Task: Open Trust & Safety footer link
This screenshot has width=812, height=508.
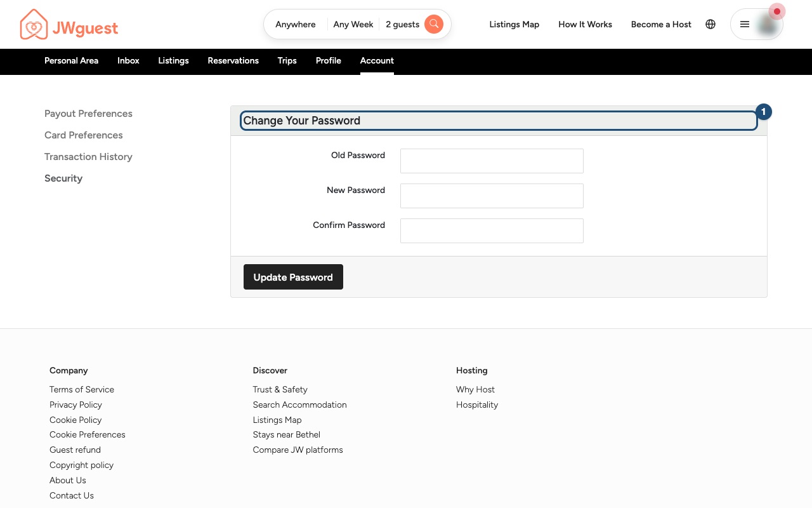Action: tap(280, 389)
